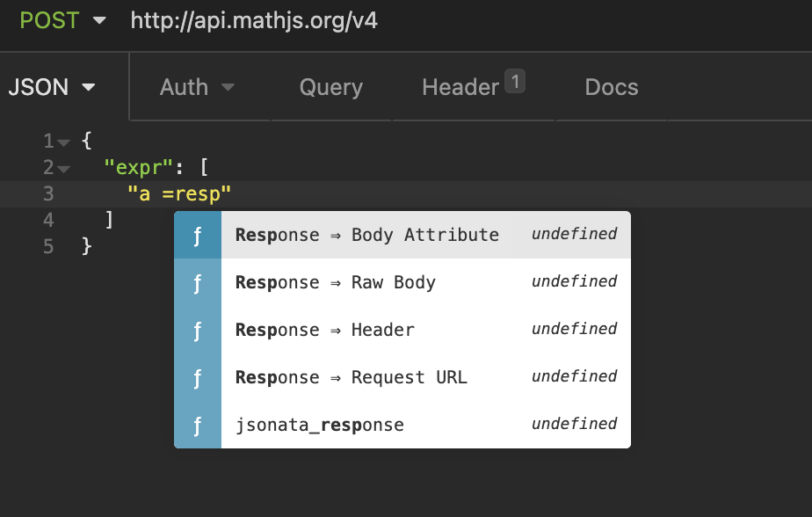The image size is (812, 517).
Task: Click the Header count badge showing 1
Action: pyautogui.click(x=515, y=82)
